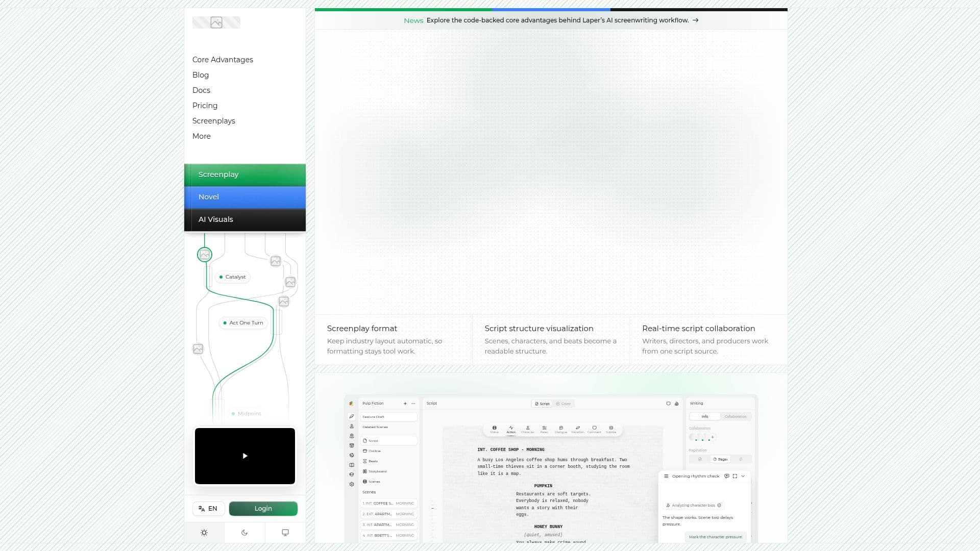This screenshot has height=551, width=980.
Task: Switch to Script view toggle
Action: [542, 404]
